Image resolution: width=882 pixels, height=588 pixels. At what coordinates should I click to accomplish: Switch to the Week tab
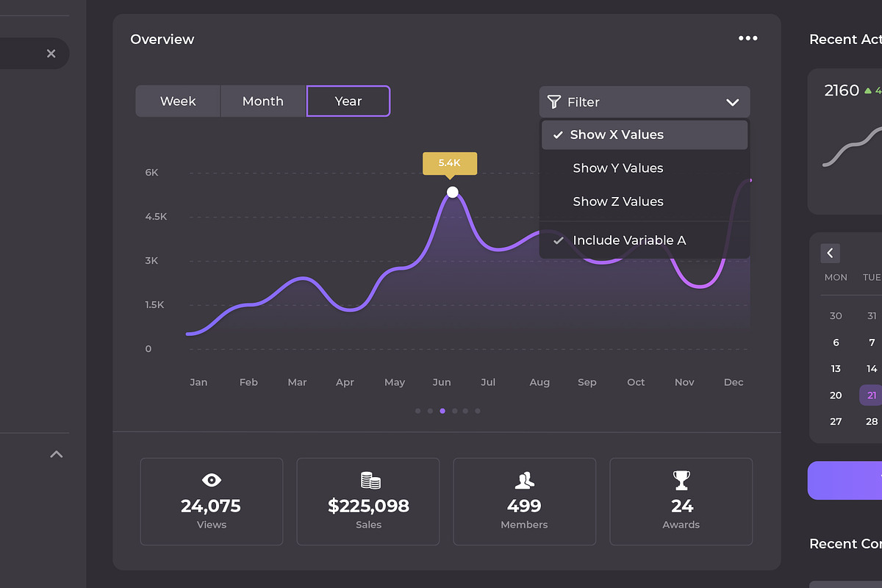[178, 101]
